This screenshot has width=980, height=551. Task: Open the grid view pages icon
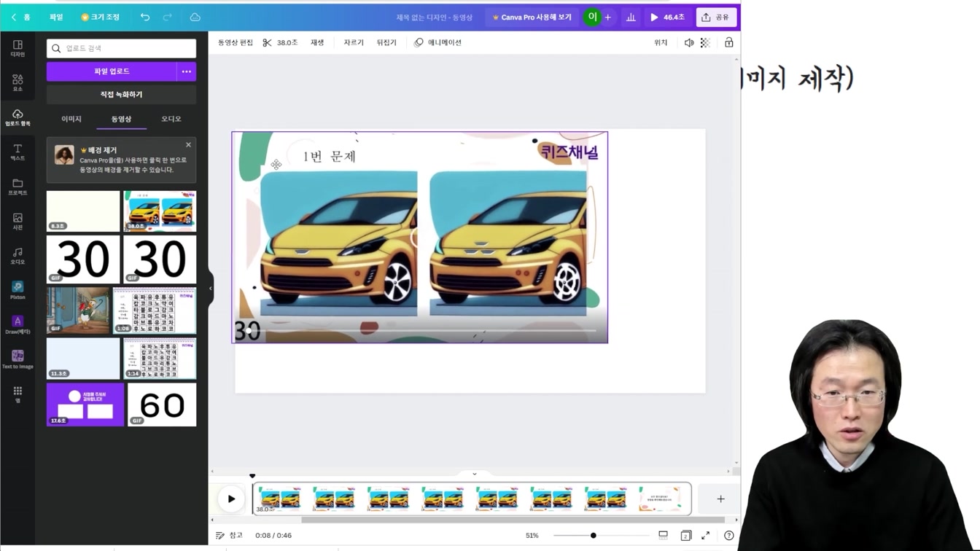(x=685, y=535)
